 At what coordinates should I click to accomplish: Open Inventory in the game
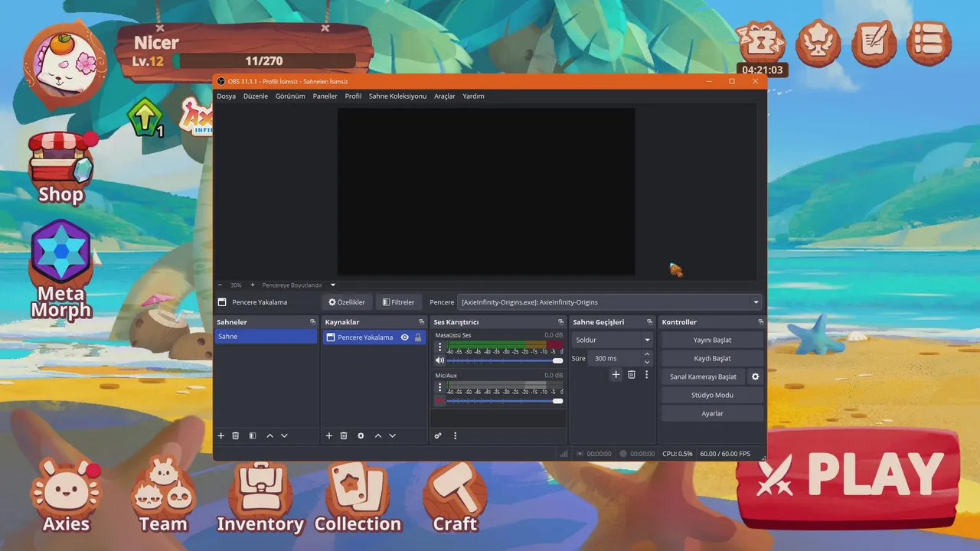pos(260,497)
